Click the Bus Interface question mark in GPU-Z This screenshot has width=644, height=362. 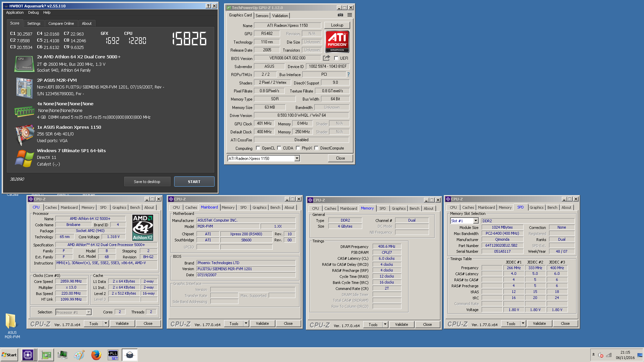348,74
